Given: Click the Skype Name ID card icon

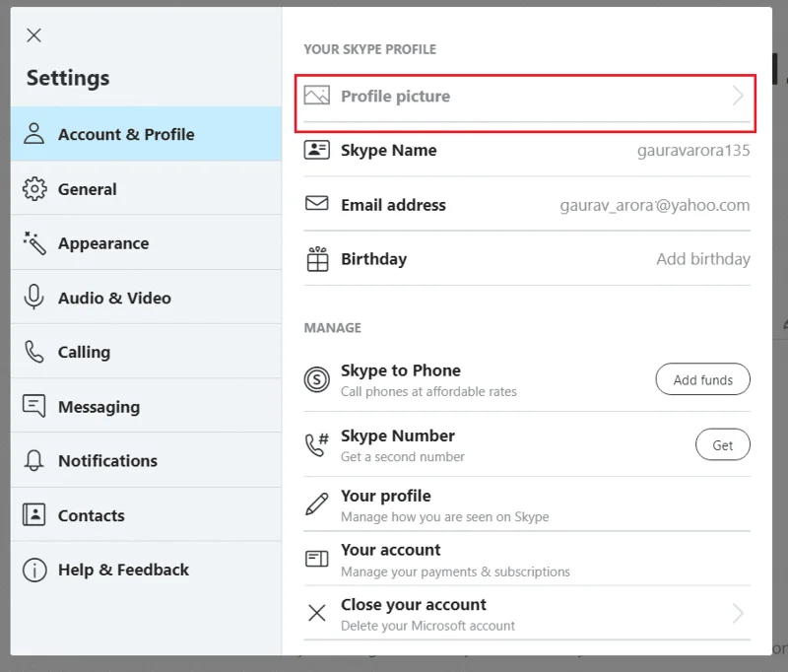Looking at the screenshot, I should pyautogui.click(x=317, y=150).
